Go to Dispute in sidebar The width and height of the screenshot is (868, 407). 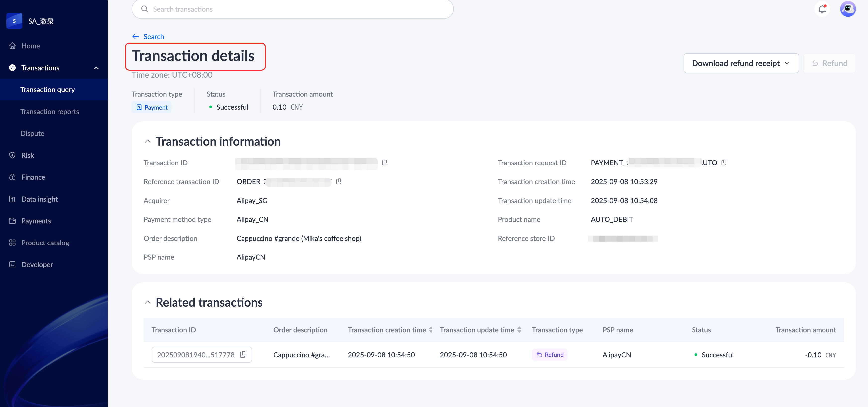pos(32,133)
